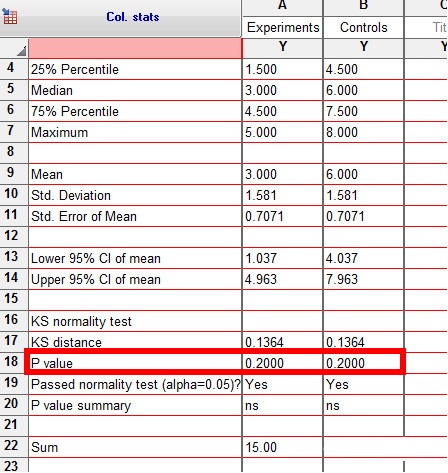The image size is (448, 473).
Task: Click Controls 25% percentile value 4.500
Action: (x=342, y=69)
